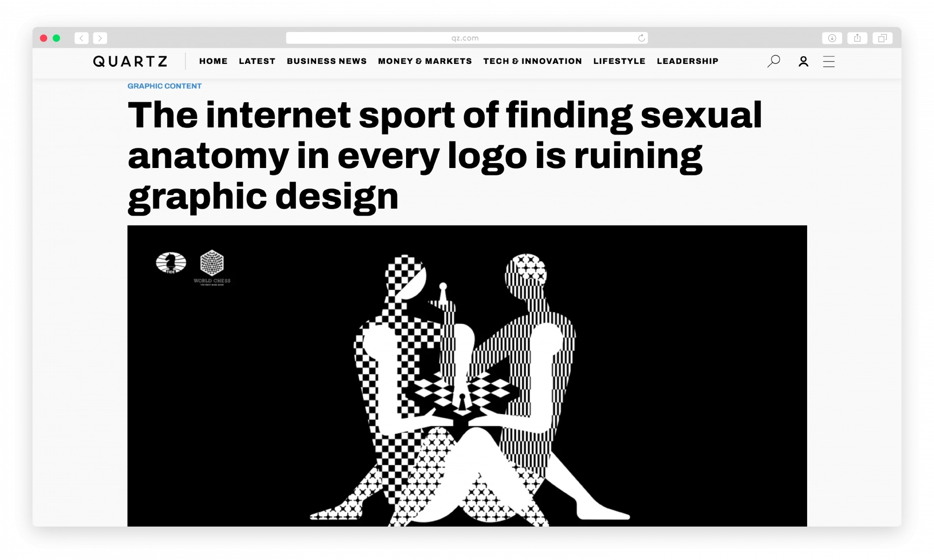Expand the hamburger menu icon

[829, 61]
